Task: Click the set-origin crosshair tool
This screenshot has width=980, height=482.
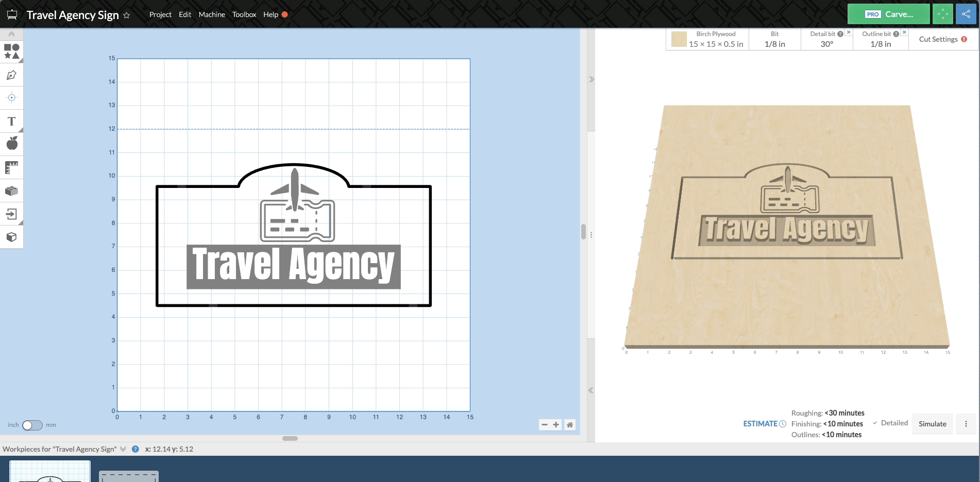Action: 11,98
